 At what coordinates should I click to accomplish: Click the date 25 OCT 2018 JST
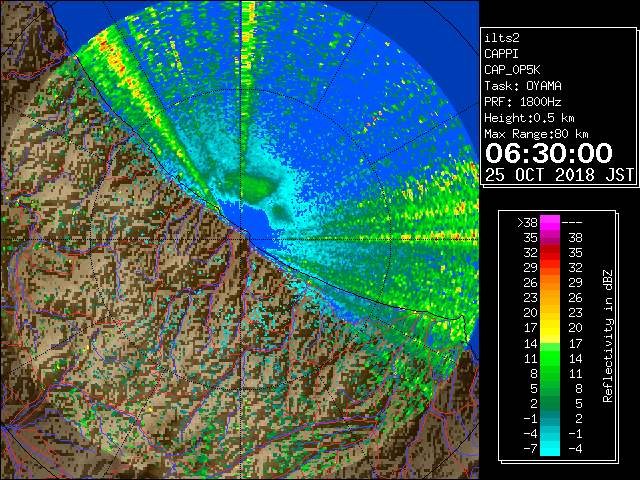(559, 175)
